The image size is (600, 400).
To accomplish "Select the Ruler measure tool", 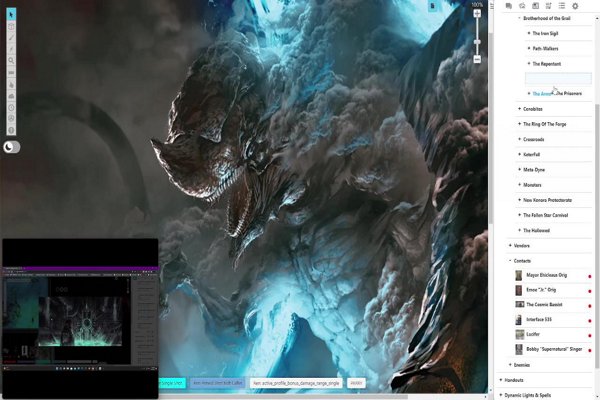I will (x=11, y=72).
